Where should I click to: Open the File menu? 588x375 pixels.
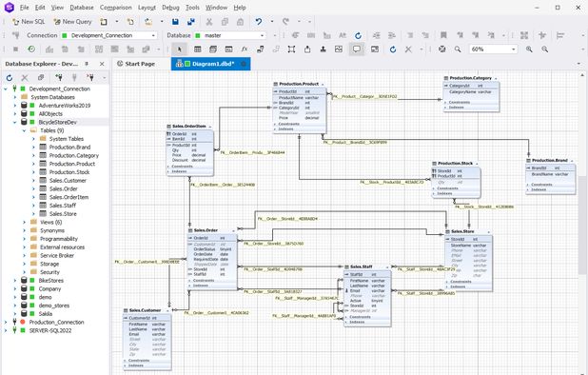point(25,8)
